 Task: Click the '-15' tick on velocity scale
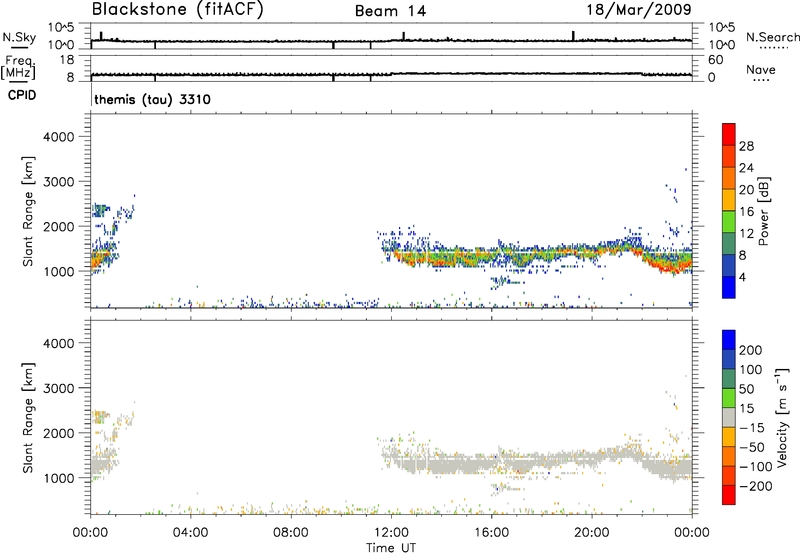click(x=752, y=428)
